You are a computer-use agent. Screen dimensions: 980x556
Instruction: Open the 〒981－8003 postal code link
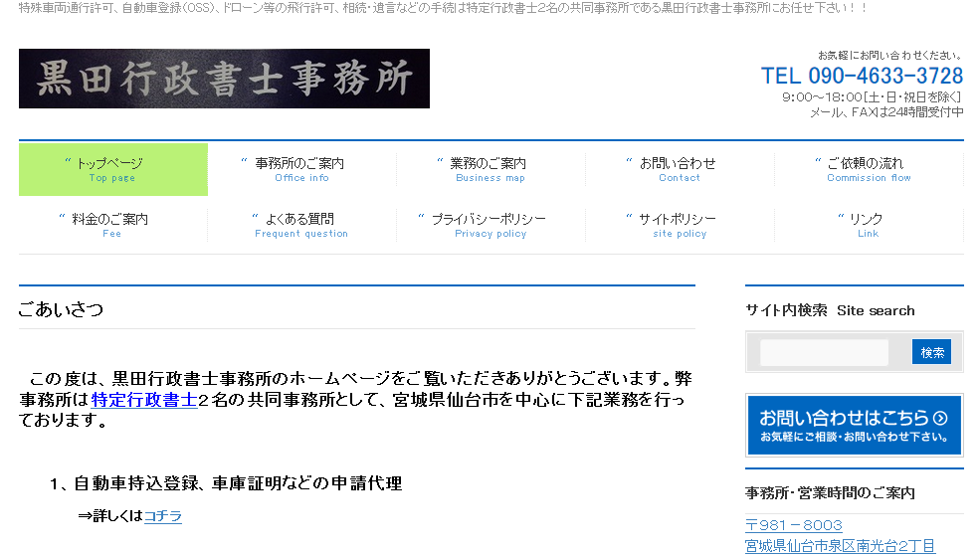pyautogui.click(x=794, y=525)
